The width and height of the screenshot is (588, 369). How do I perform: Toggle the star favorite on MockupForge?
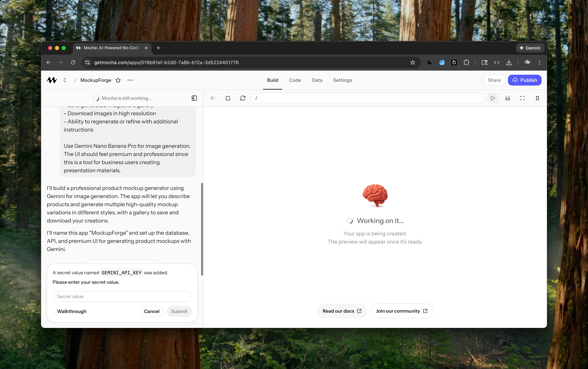(x=118, y=80)
